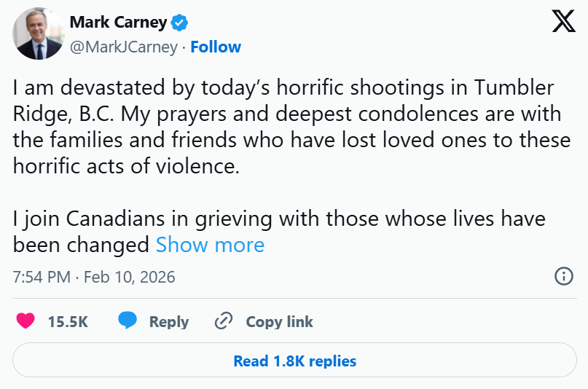
Task: Click the 15.5K likes count
Action: pos(68,322)
